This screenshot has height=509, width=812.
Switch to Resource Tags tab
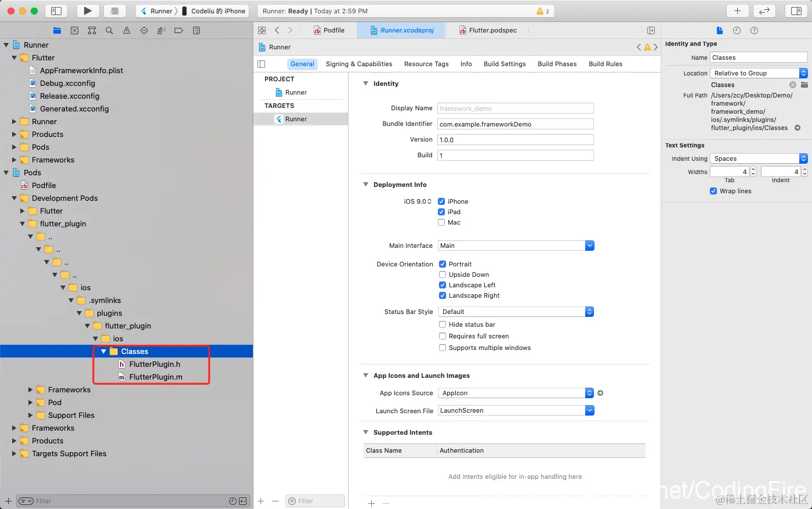click(426, 64)
